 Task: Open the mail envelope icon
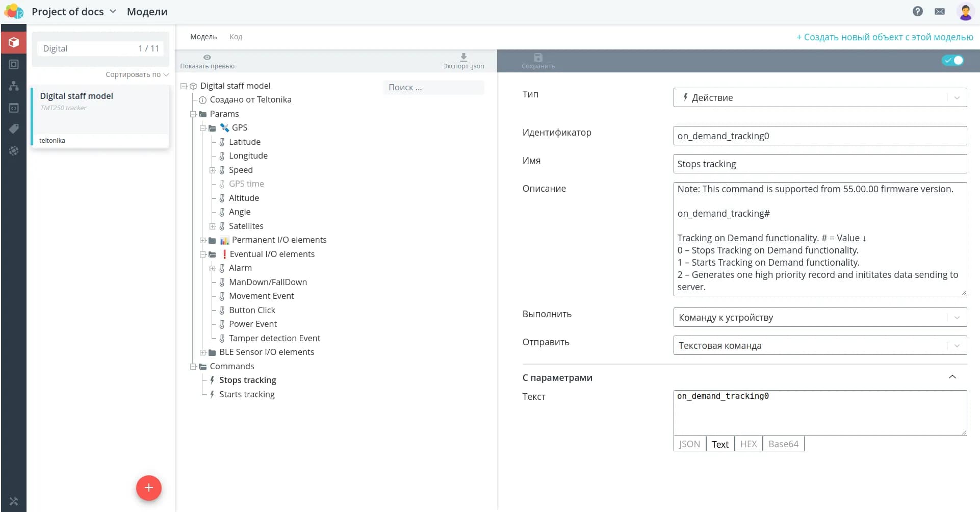[940, 11]
